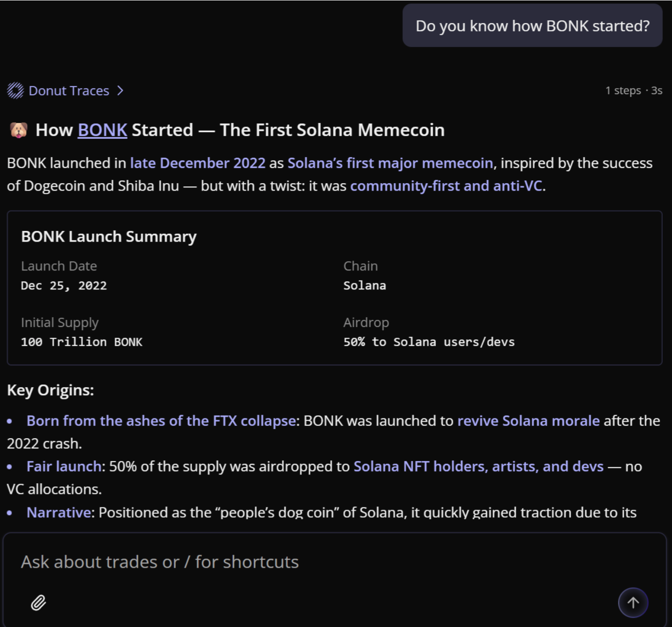This screenshot has width=672, height=627.
Task: Click the "Dec 25, 2022" launch date value
Action: [64, 286]
